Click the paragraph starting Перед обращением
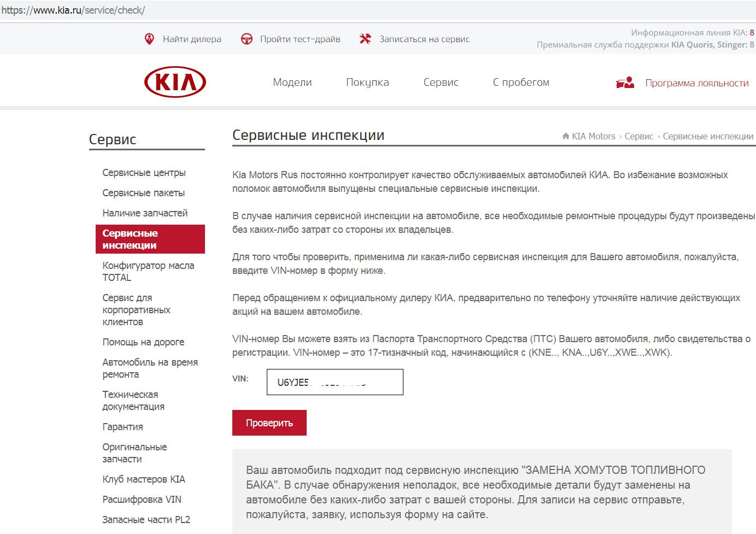Image resolution: width=756 pixels, height=534 pixels. coord(487,305)
